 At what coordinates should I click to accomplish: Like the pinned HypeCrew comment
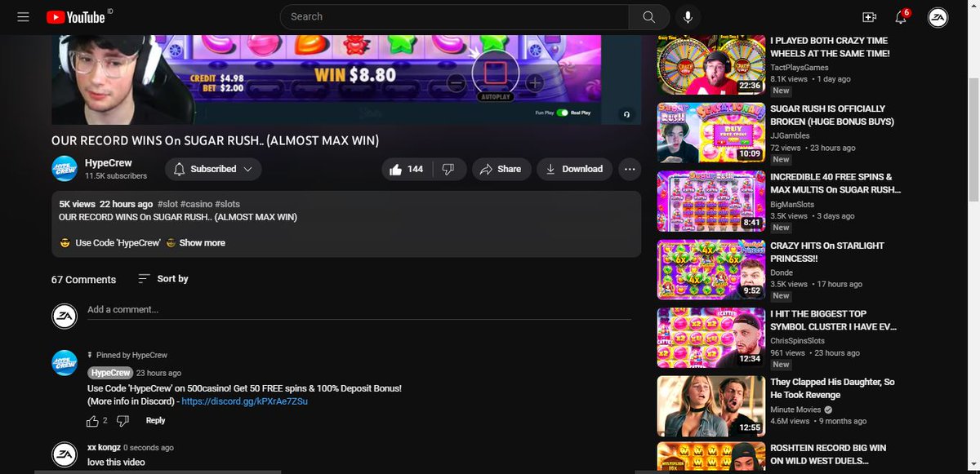92,421
